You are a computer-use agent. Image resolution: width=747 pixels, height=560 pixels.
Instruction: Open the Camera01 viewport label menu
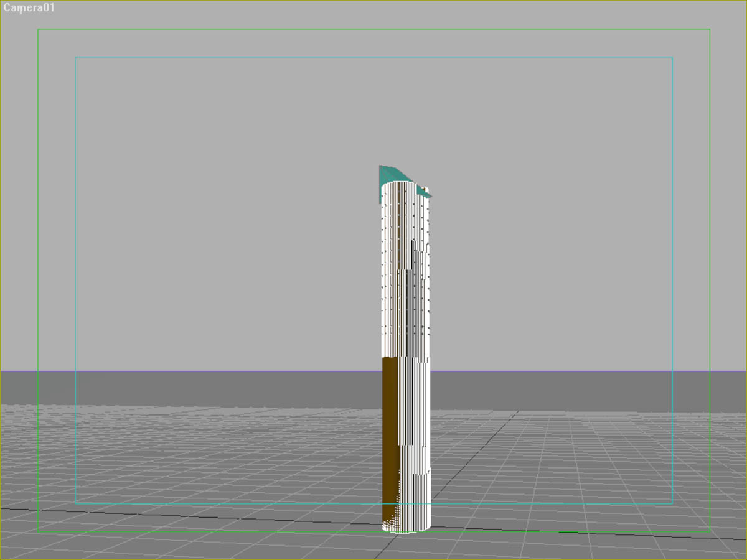(x=29, y=8)
